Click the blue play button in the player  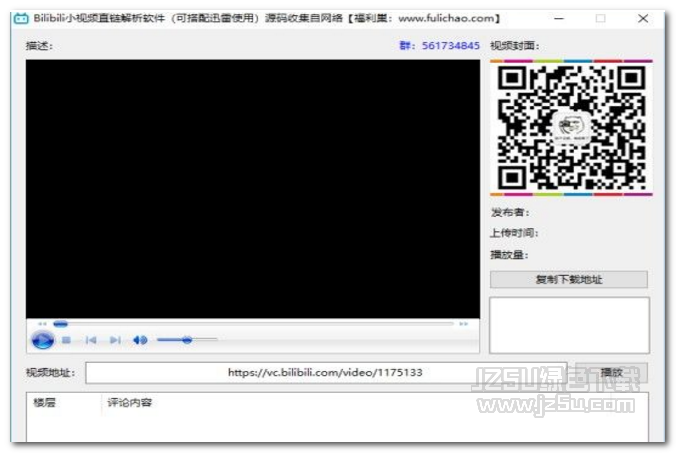43,340
